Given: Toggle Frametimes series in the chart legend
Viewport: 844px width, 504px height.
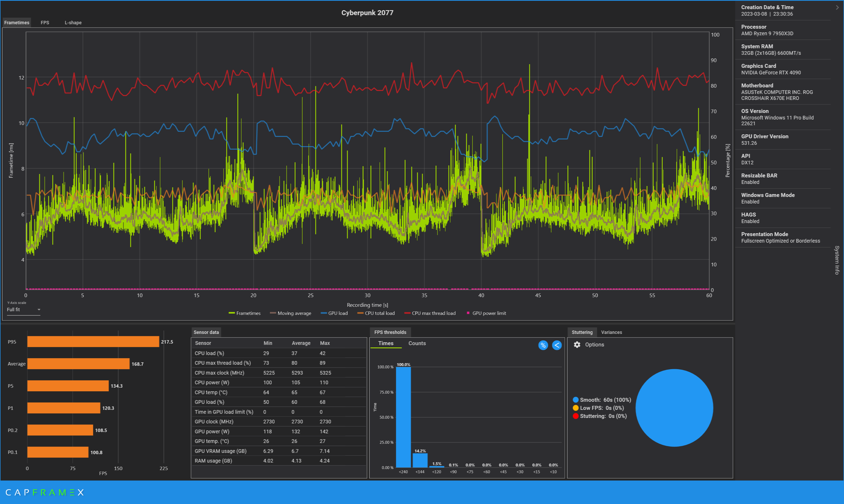Looking at the screenshot, I should (x=245, y=313).
